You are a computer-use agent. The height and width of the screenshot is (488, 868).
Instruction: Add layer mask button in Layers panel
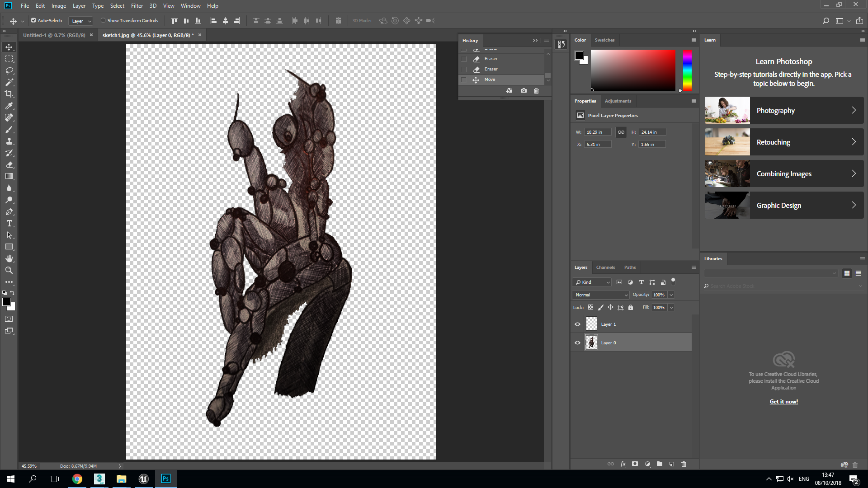pos(635,464)
